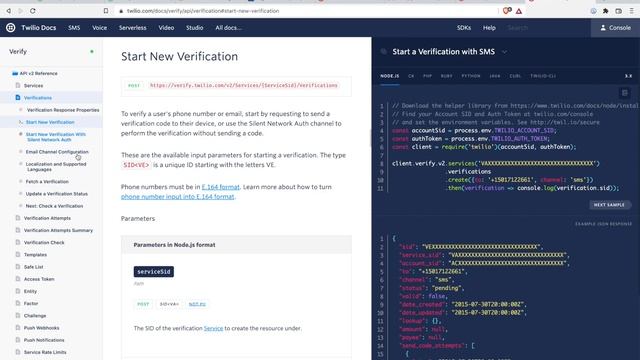Open the Serverless docs menu
Viewport: 640px width, 360px height.
(x=133, y=28)
